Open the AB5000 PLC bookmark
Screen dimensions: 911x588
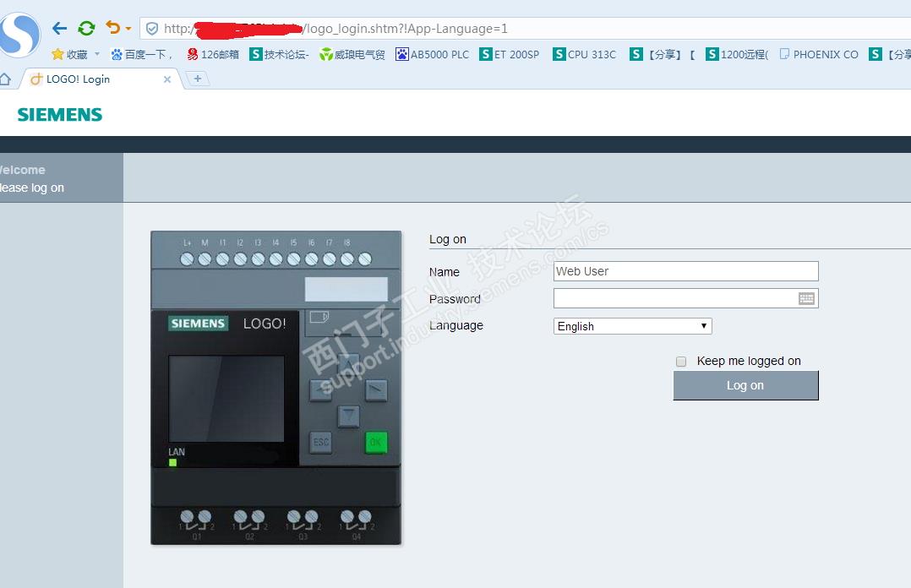tap(433, 54)
